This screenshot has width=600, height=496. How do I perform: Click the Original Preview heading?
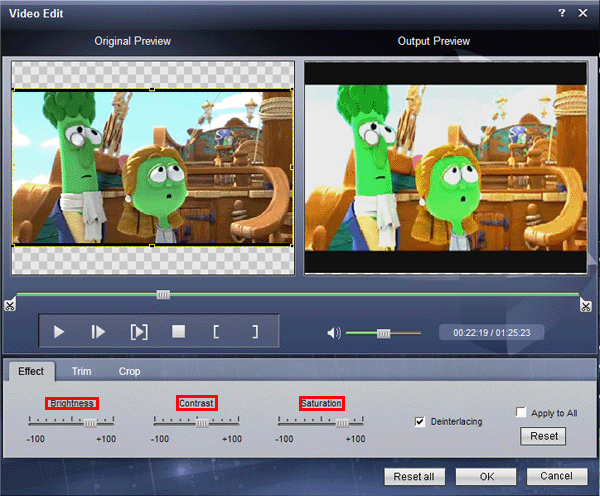pyautogui.click(x=132, y=41)
